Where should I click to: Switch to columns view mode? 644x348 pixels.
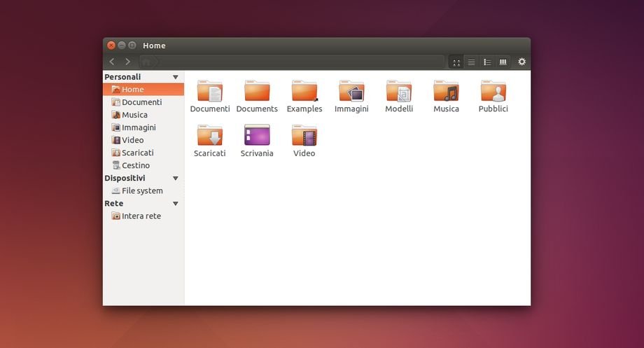click(503, 62)
